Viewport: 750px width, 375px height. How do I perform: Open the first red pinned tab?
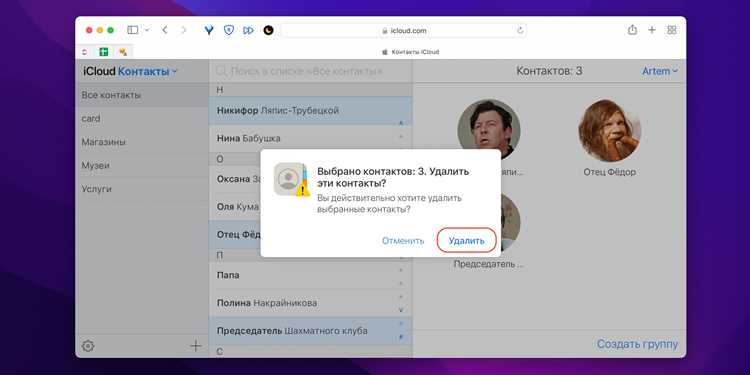pyautogui.click(x=85, y=52)
